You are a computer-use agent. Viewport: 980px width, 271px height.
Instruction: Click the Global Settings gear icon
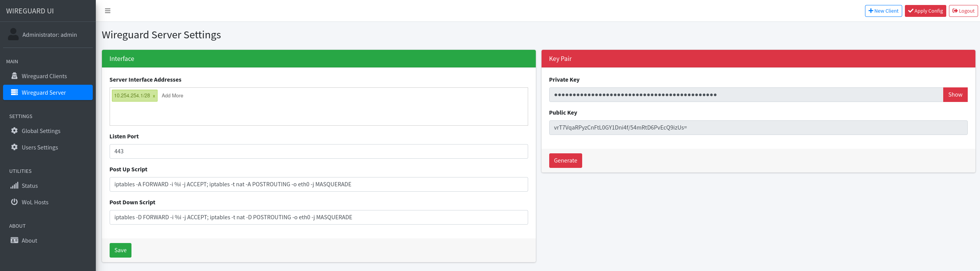(x=15, y=131)
